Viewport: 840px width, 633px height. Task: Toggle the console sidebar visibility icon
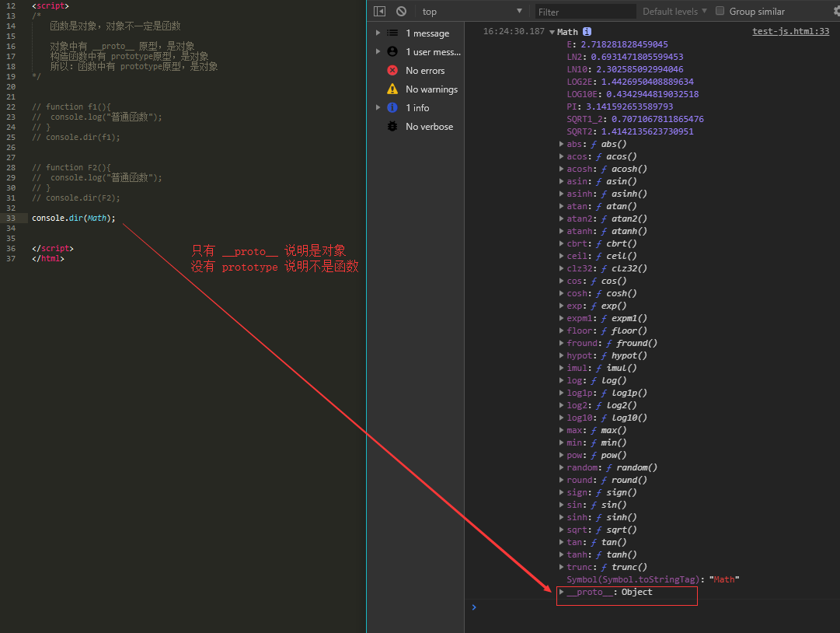coord(379,11)
